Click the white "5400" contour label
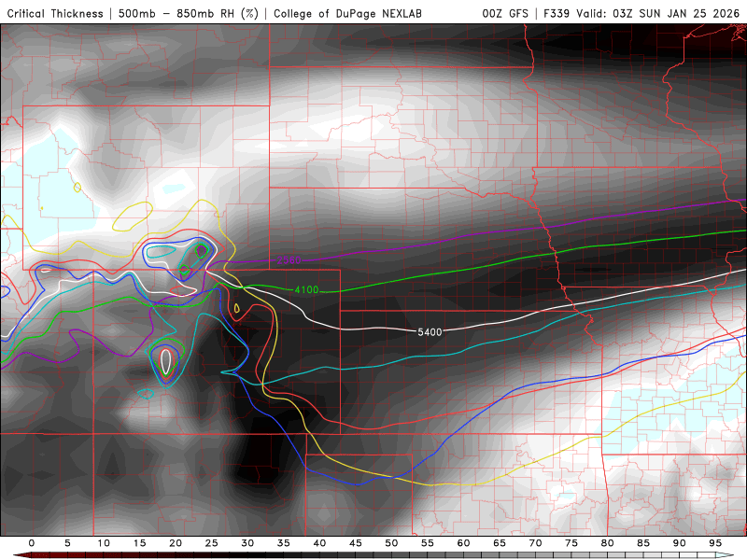Screen dimensions: 747x560 pos(430,332)
